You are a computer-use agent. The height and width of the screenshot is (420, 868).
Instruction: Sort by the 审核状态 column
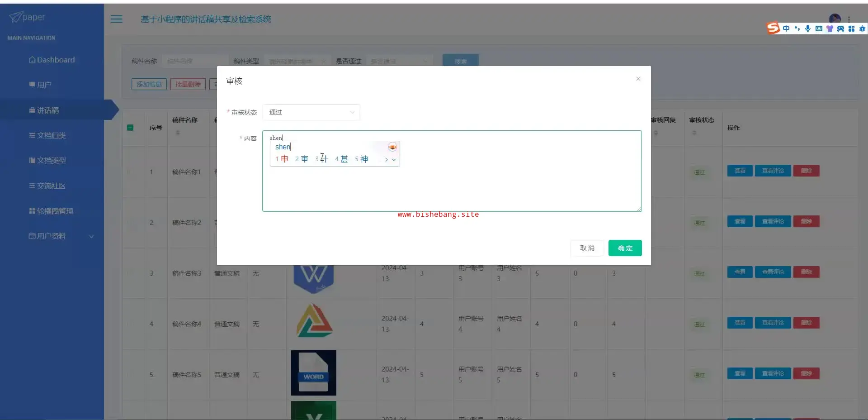click(x=694, y=133)
